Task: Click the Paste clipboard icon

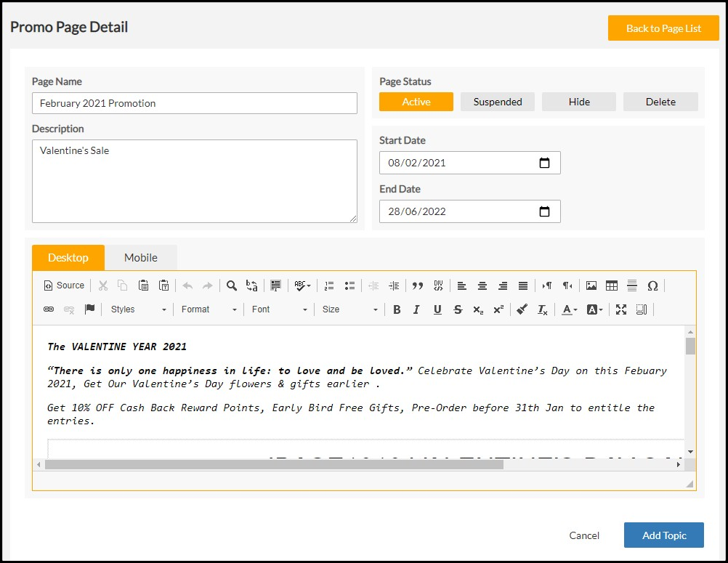Action: click(143, 285)
